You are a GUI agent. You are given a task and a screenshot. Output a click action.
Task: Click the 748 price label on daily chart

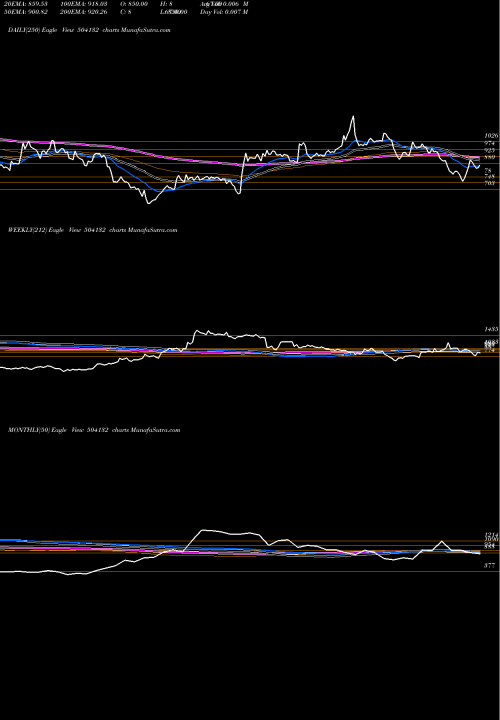489,177
